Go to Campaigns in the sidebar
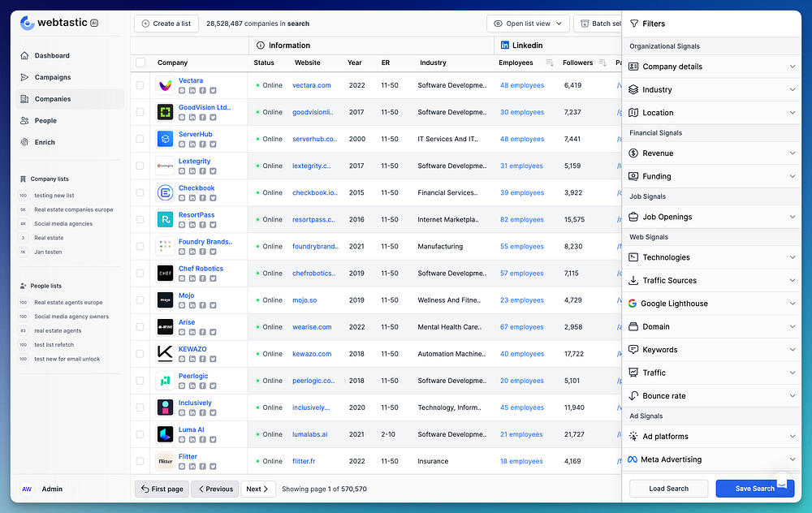Image resolution: width=812 pixels, height=513 pixels. pyautogui.click(x=52, y=77)
